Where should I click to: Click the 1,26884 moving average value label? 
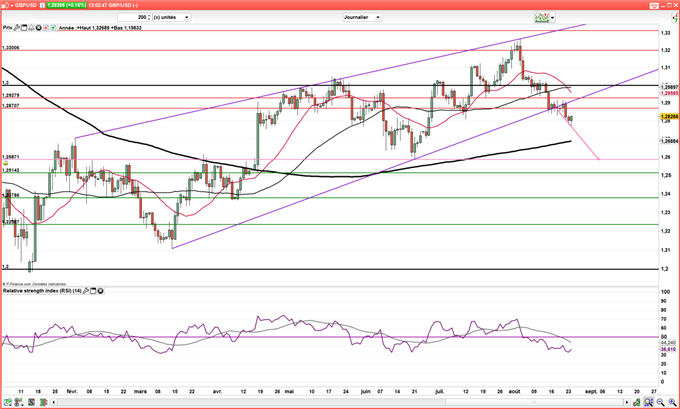(x=669, y=141)
